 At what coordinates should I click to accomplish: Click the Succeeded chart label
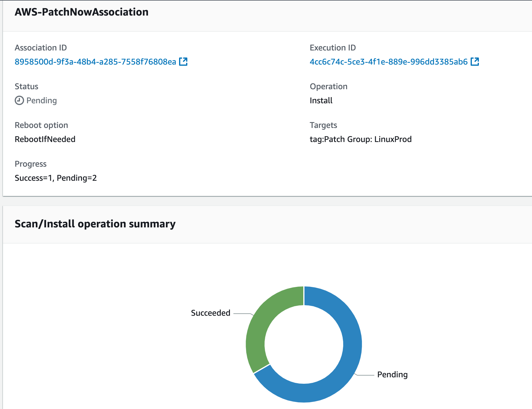click(x=210, y=313)
